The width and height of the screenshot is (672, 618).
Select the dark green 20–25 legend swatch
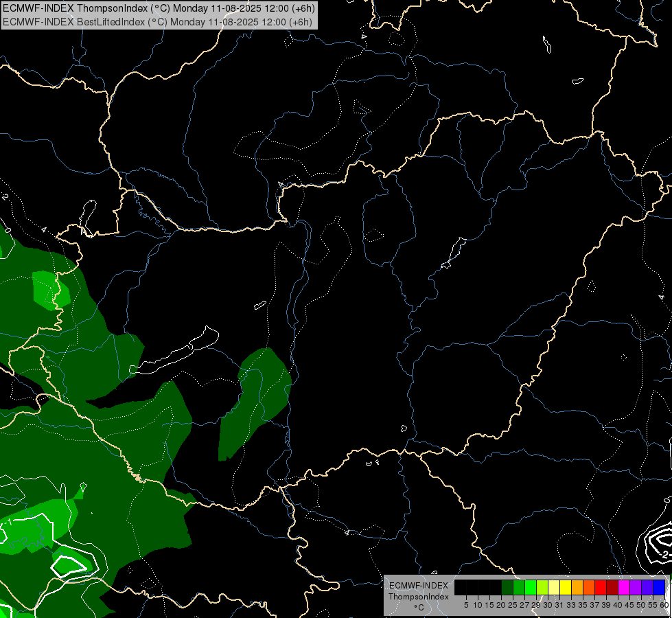tap(507, 587)
